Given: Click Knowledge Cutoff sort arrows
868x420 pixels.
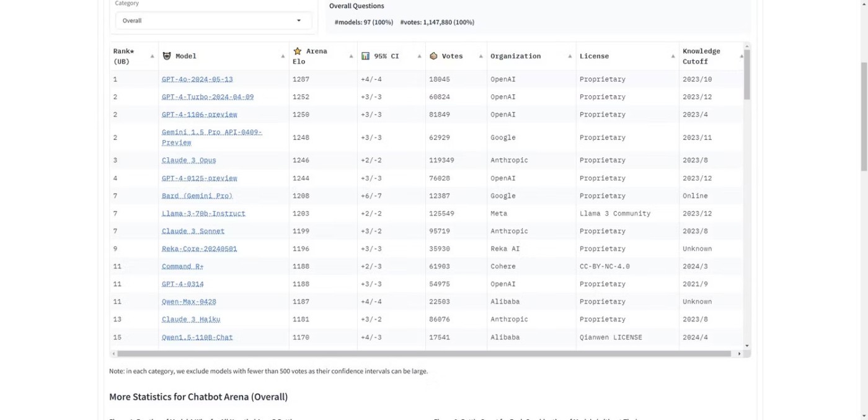Looking at the screenshot, I should coord(741,56).
